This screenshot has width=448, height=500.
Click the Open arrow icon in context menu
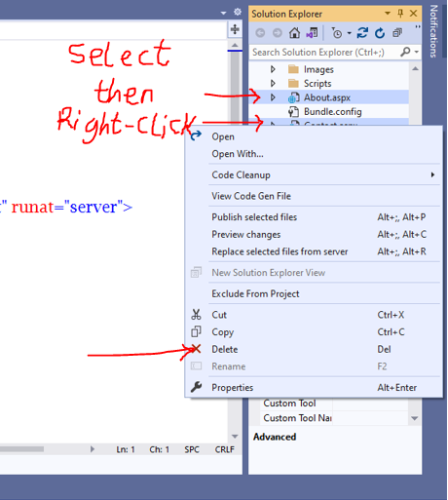(196, 135)
